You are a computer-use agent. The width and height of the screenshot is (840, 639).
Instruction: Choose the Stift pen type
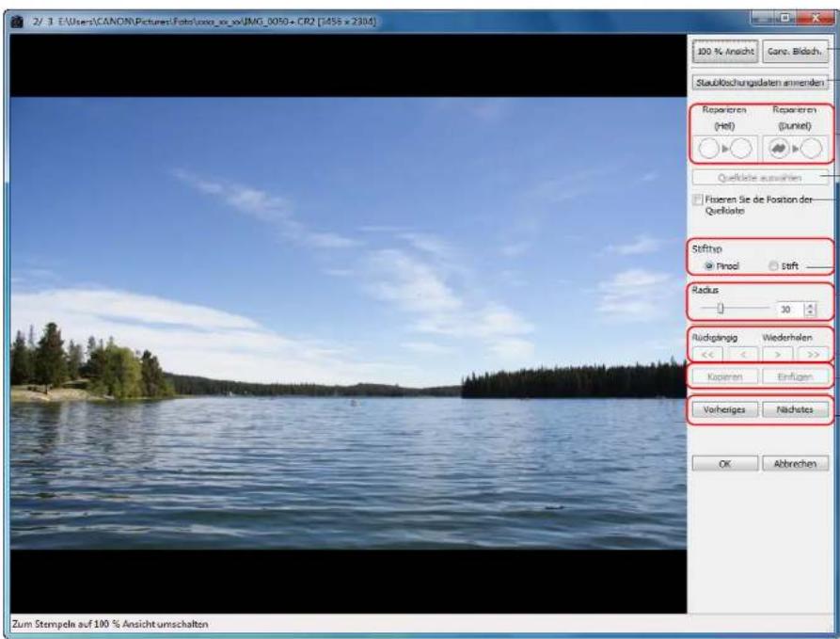pyautogui.click(x=773, y=266)
